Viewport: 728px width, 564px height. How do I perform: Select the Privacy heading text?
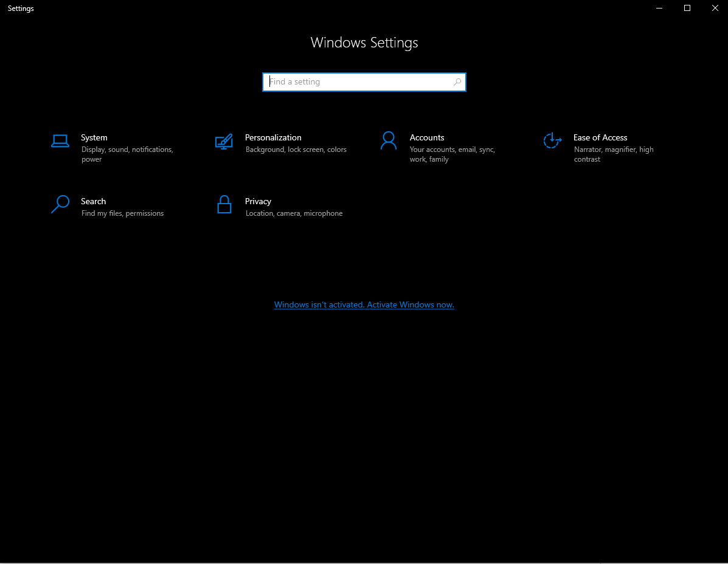click(258, 201)
